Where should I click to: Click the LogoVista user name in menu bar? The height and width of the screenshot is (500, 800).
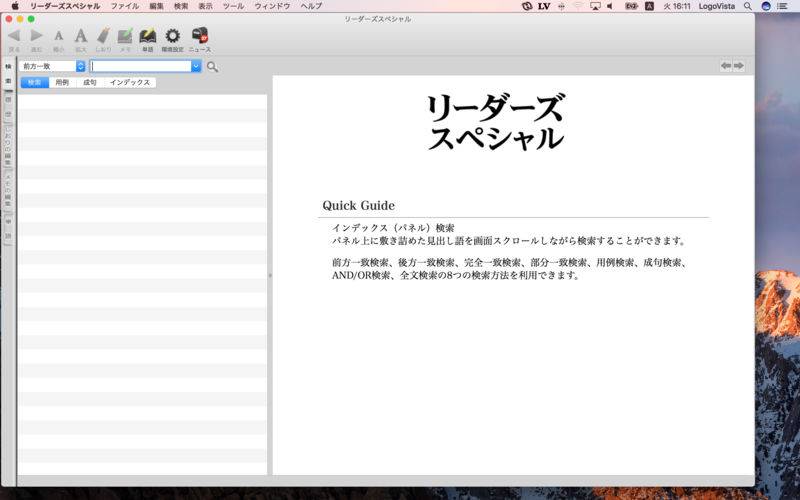tap(716, 6)
